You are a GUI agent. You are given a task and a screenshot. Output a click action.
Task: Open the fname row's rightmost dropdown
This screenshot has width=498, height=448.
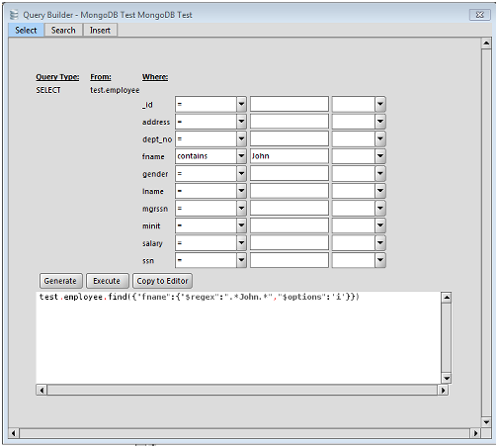coord(359,156)
